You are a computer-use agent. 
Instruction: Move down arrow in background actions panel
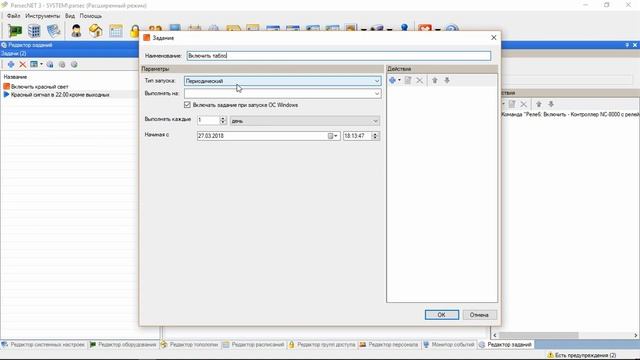(x=551, y=104)
